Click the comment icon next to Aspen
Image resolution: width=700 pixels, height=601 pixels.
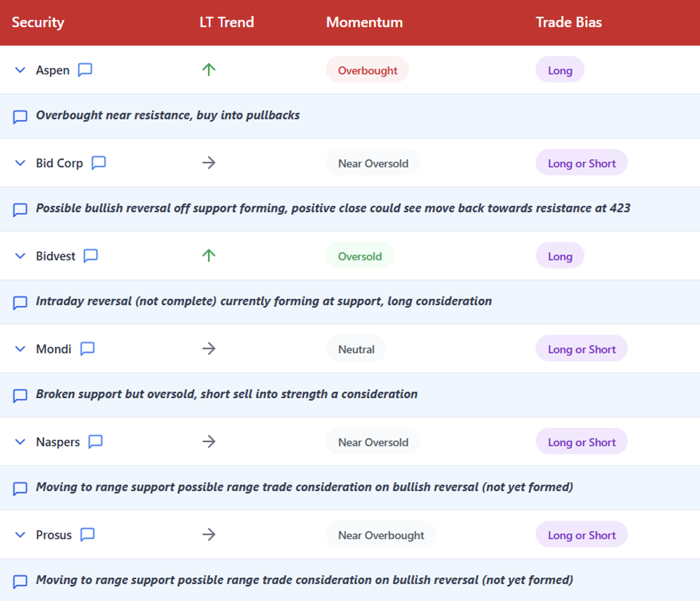(85, 70)
